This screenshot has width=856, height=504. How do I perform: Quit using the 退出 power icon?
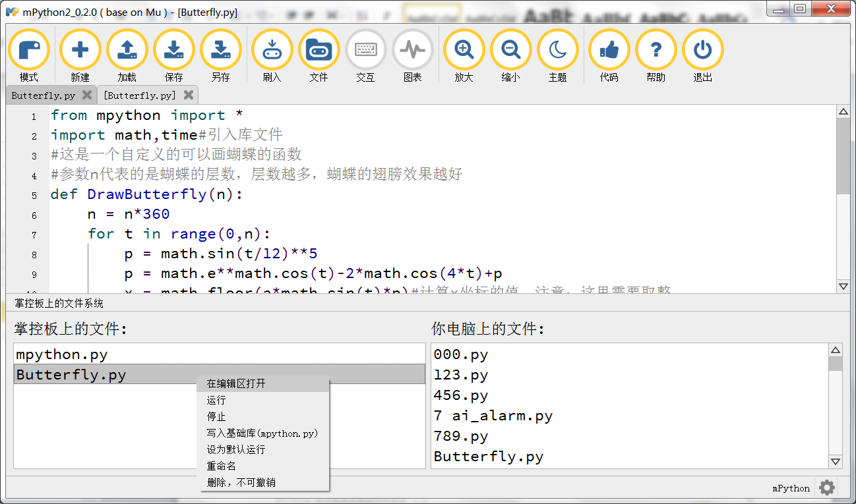(702, 50)
